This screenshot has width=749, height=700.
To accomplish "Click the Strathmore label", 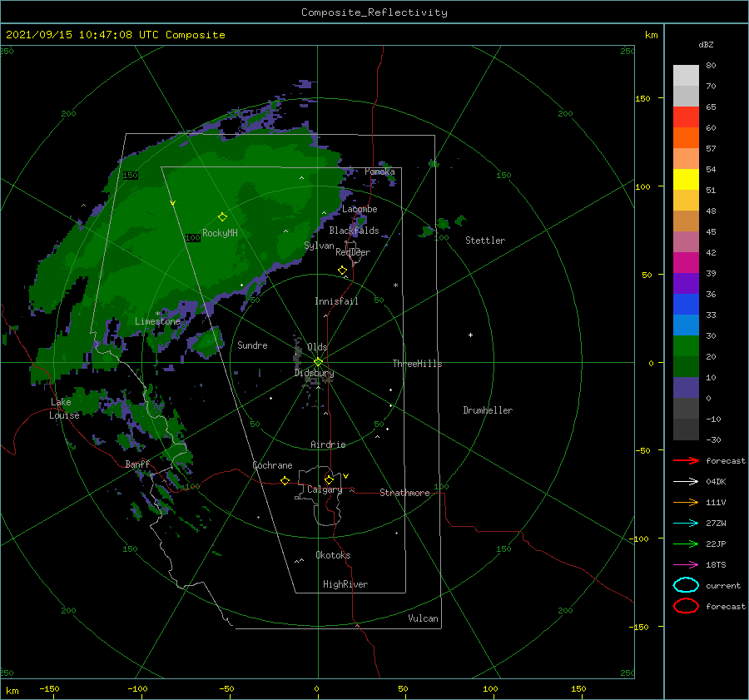I will [404, 493].
